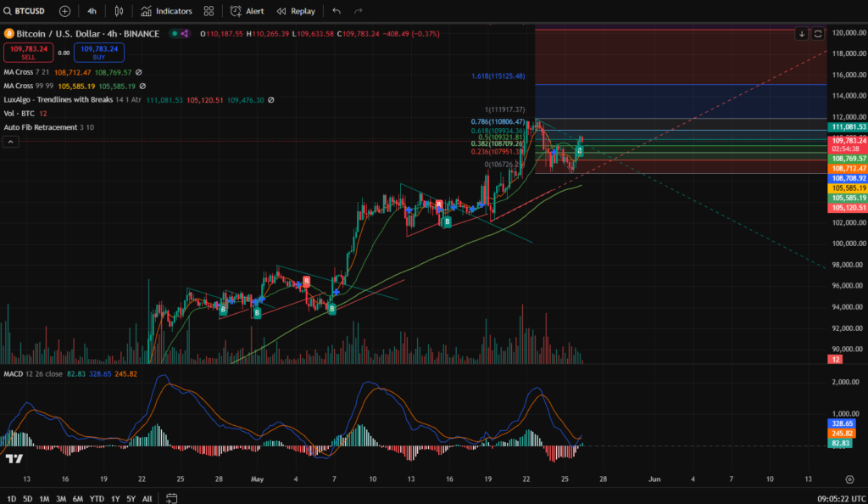Select the 1D date range

point(11,498)
